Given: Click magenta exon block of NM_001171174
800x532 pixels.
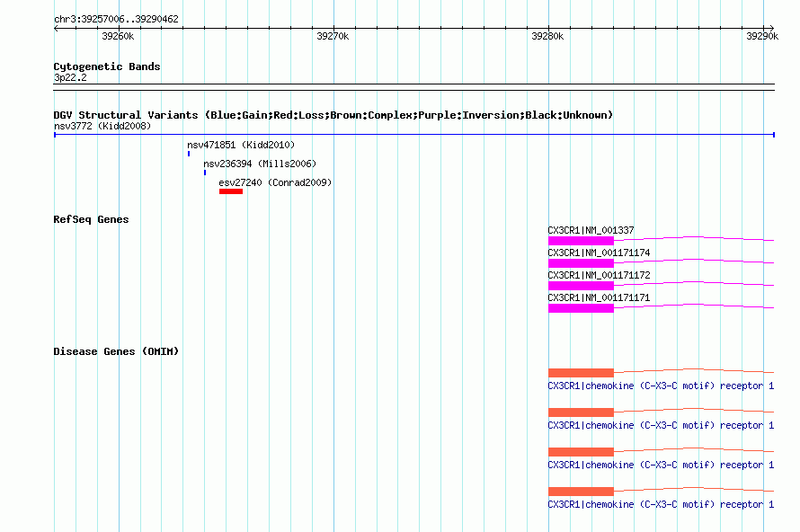Looking at the screenshot, I should 581,263.
